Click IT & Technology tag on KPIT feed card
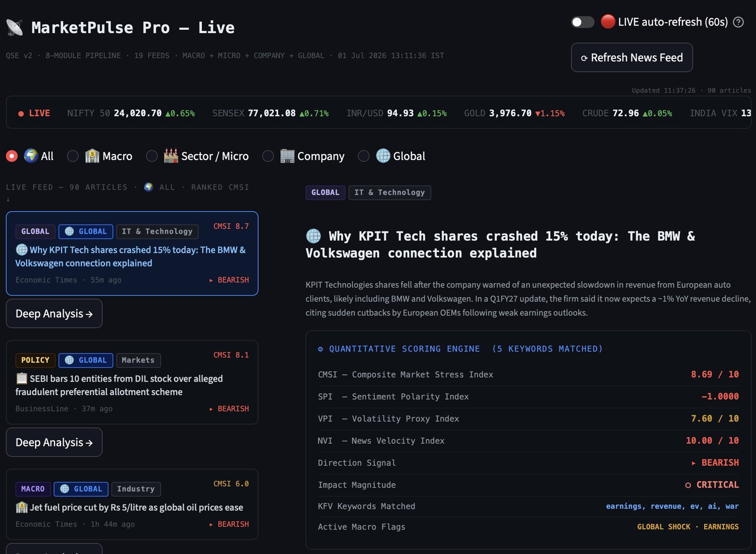 pyautogui.click(x=157, y=231)
